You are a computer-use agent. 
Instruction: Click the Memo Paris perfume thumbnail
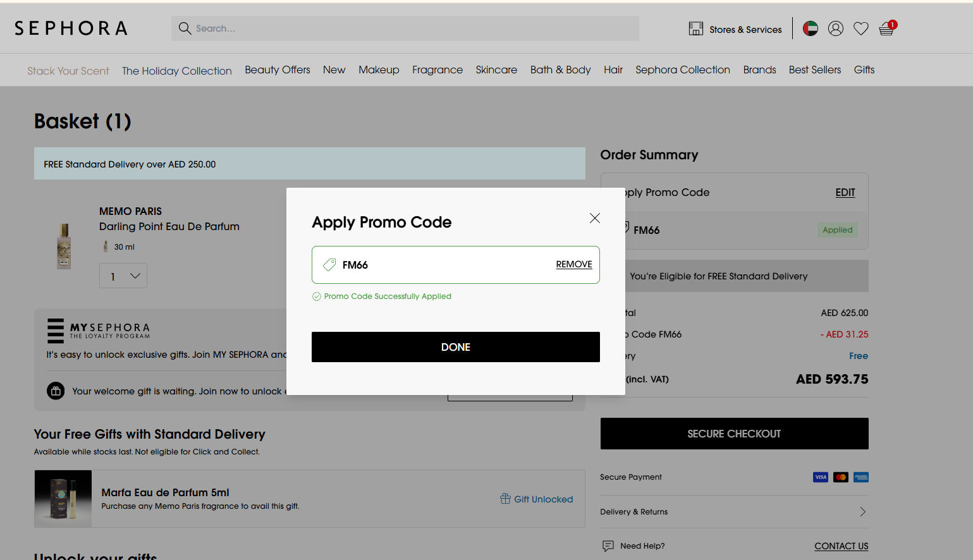(64, 247)
